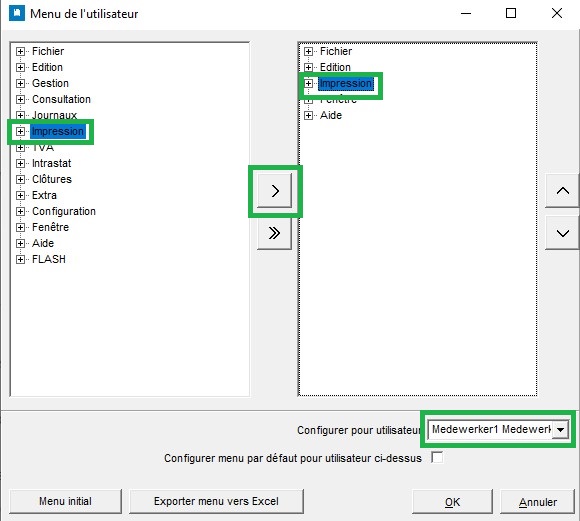Screen dimensions: 580x521
Task: Move selected menu item up
Action: point(562,191)
